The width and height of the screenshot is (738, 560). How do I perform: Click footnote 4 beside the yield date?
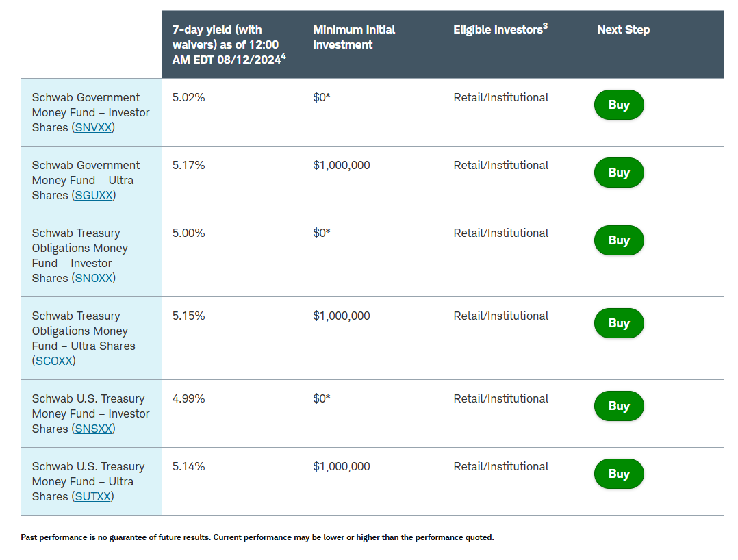point(283,57)
